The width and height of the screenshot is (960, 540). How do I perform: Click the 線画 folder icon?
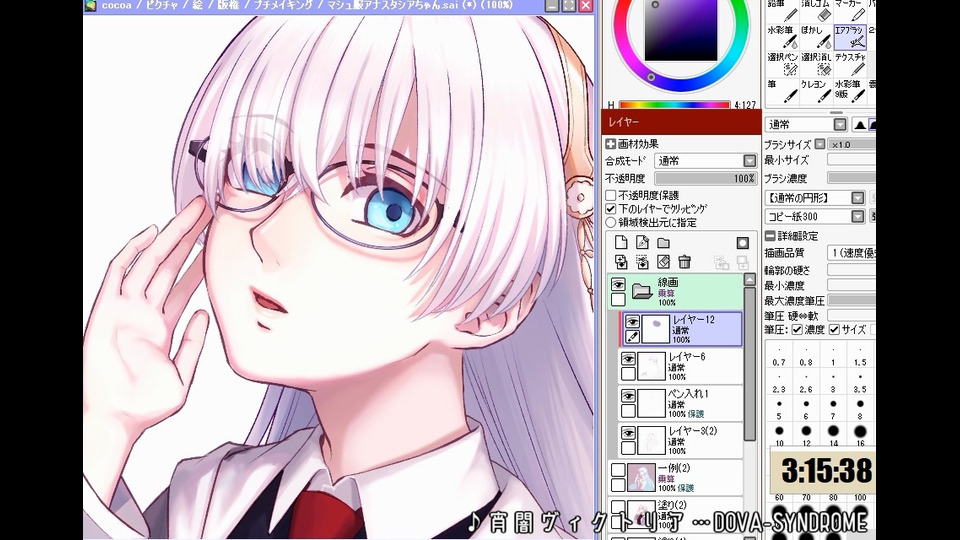[642, 291]
